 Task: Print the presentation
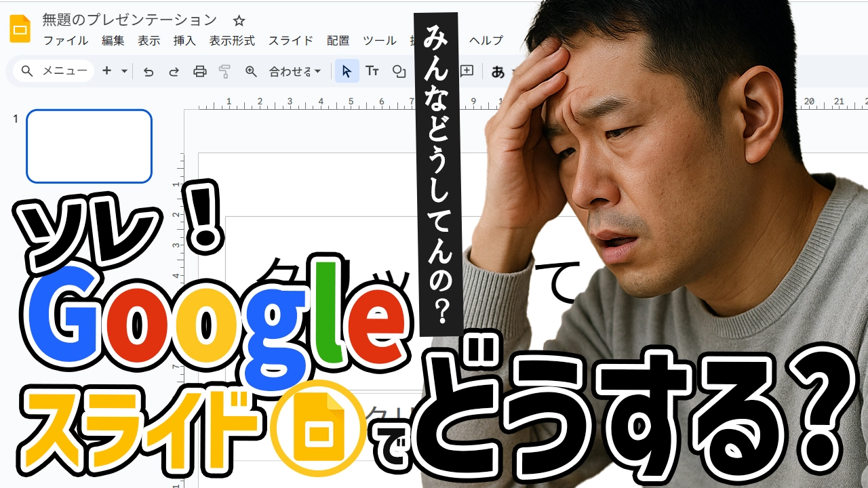tap(199, 71)
